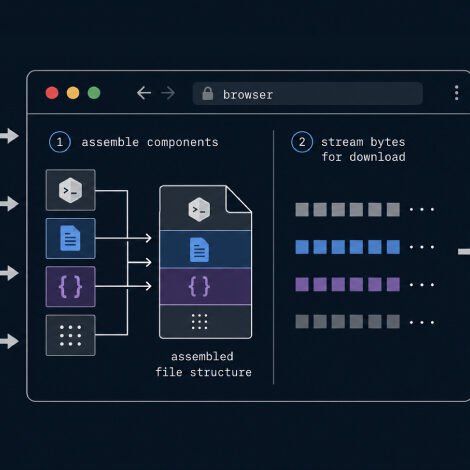
Task: Click the browser forward arrow
Action: (x=168, y=93)
